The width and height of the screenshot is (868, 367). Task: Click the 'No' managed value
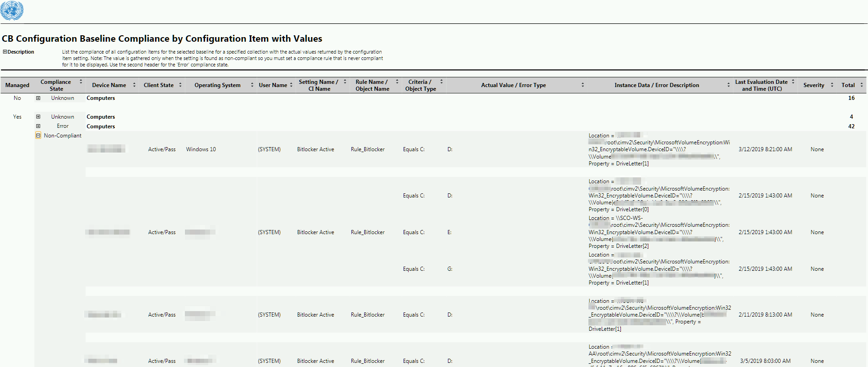(x=17, y=98)
